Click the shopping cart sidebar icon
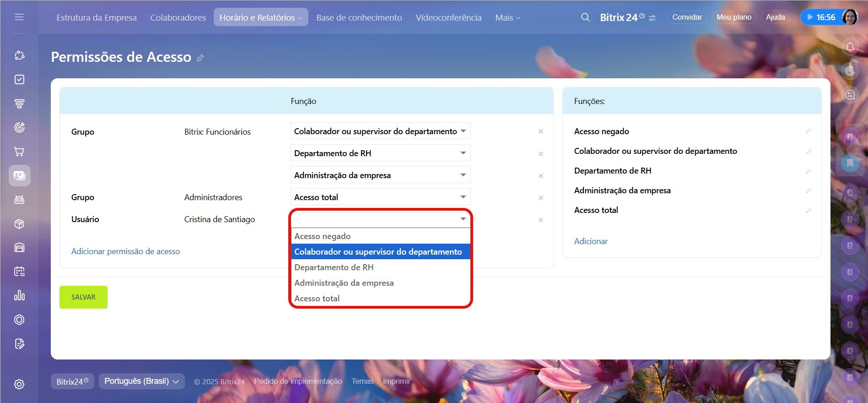The width and height of the screenshot is (868, 403). 19,152
